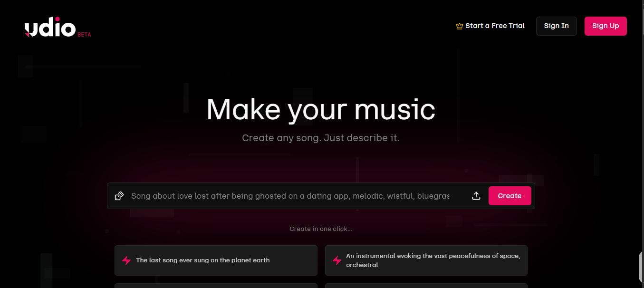Click the Create any song subtitle text
The width and height of the screenshot is (644, 288).
pos(321,138)
